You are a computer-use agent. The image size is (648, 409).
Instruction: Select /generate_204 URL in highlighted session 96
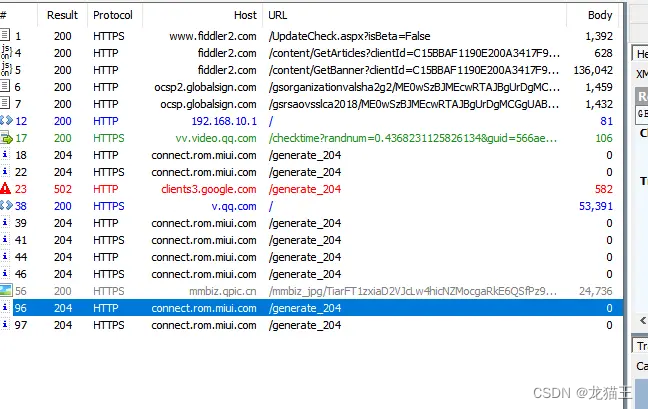pos(305,308)
